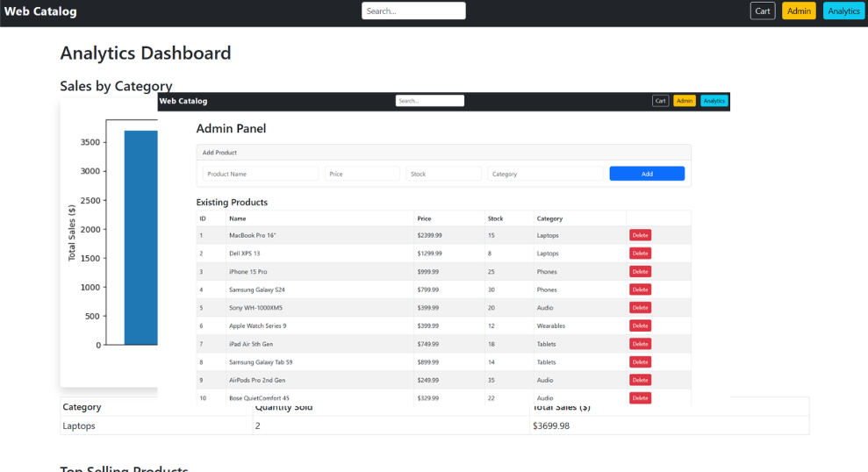Click the Existing Products heading
The width and height of the screenshot is (868, 472).
(x=232, y=202)
